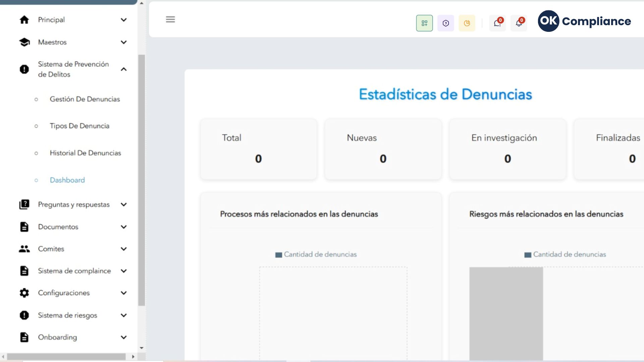
Task: Click the sidebar scroll up arrow
Action: (142, 3)
